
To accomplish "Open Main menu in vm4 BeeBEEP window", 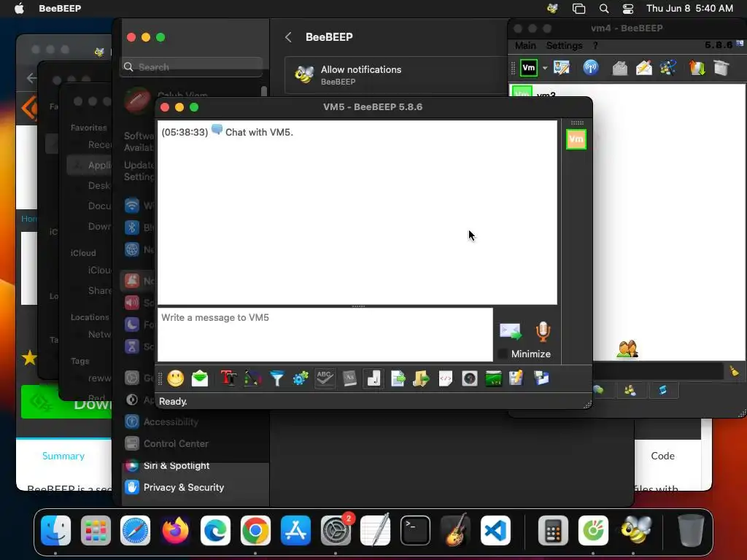I will click(x=525, y=46).
